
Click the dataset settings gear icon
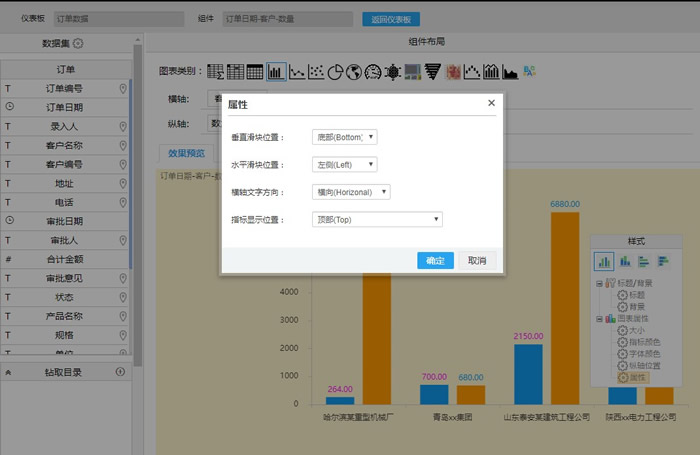(x=78, y=43)
